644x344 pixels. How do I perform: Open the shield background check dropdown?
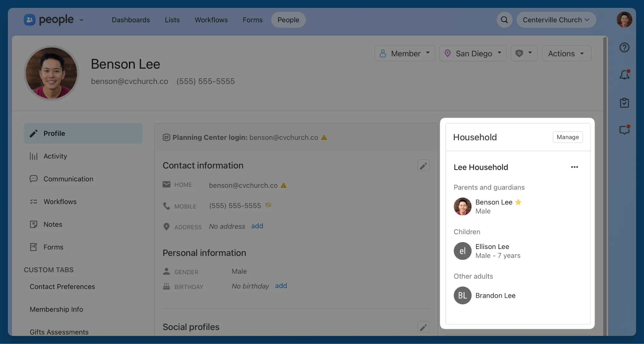click(524, 53)
